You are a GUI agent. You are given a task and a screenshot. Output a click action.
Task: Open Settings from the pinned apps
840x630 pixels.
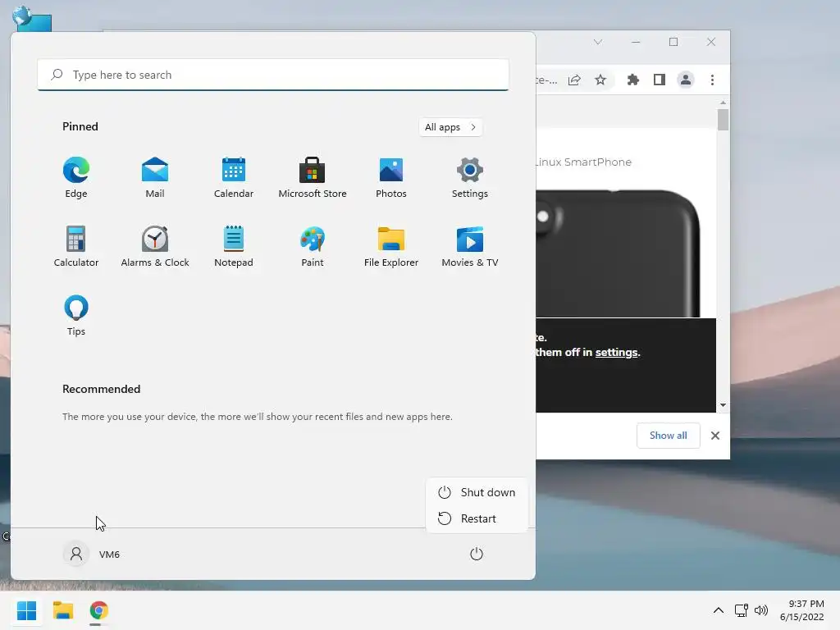pyautogui.click(x=470, y=177)
